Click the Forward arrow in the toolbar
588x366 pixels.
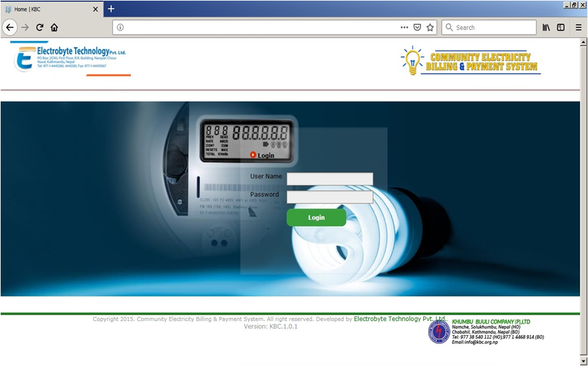[25, 28]
